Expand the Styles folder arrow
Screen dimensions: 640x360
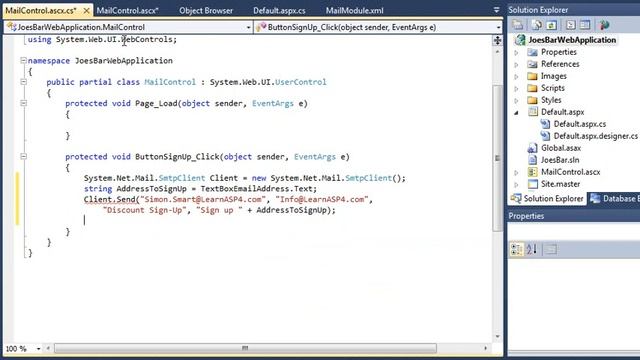pyautogui.click(x=516, y=100)
